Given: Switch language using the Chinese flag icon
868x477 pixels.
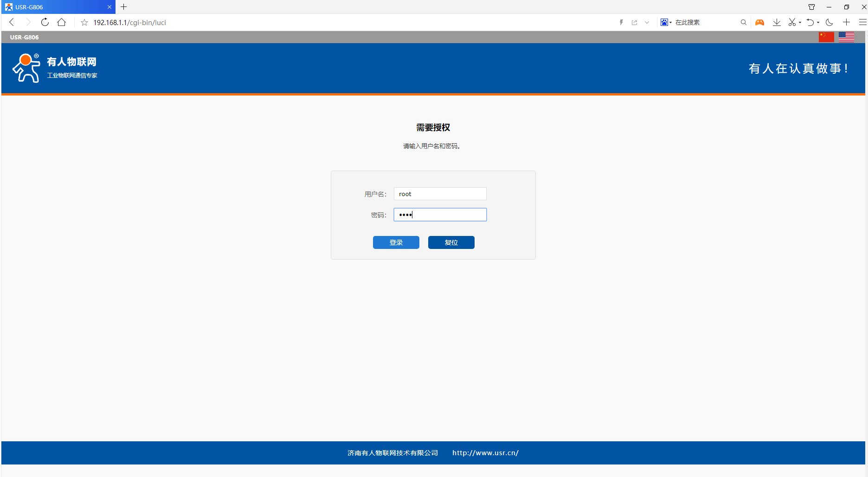Looking at the screenshot, I should [826, 37].
